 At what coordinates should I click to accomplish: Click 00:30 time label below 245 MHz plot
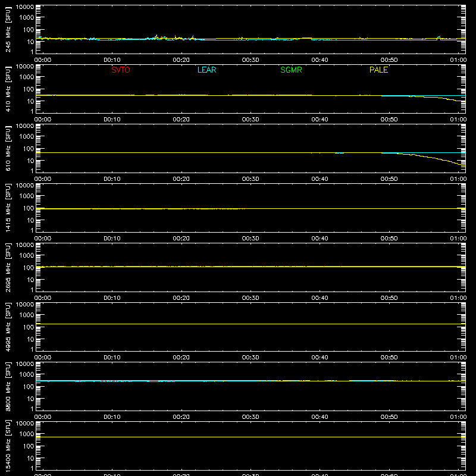tap(250, 60)
